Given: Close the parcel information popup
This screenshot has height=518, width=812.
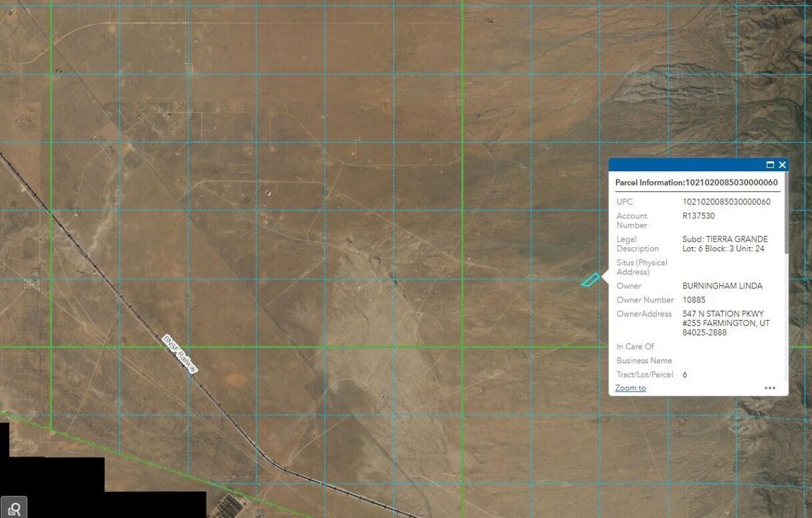Looking at the screenshot, I should click(x=782, y=165).
